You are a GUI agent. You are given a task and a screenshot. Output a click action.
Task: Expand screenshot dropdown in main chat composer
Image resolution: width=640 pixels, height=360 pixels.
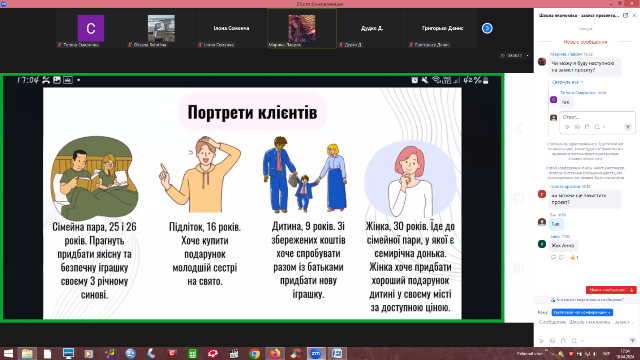(582, 341)
